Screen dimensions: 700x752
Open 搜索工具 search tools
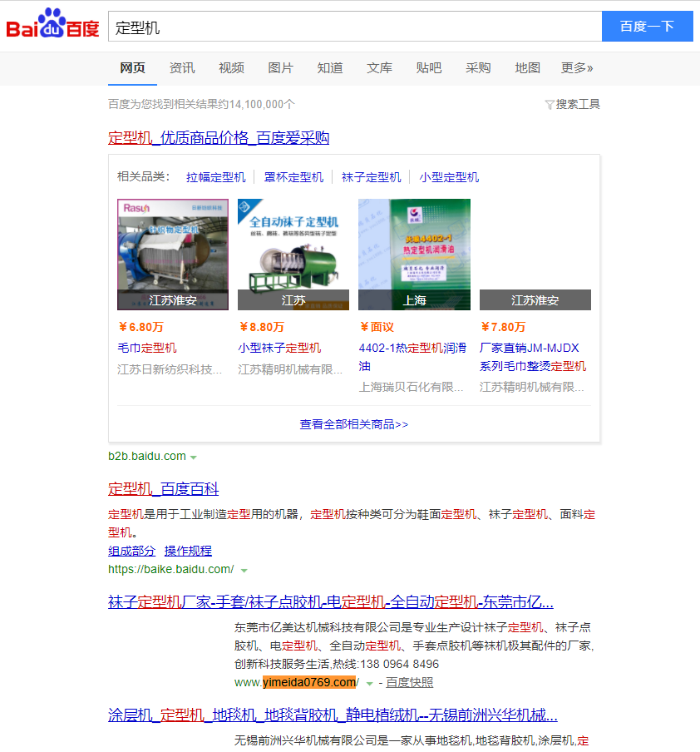(x=578, y=105)
